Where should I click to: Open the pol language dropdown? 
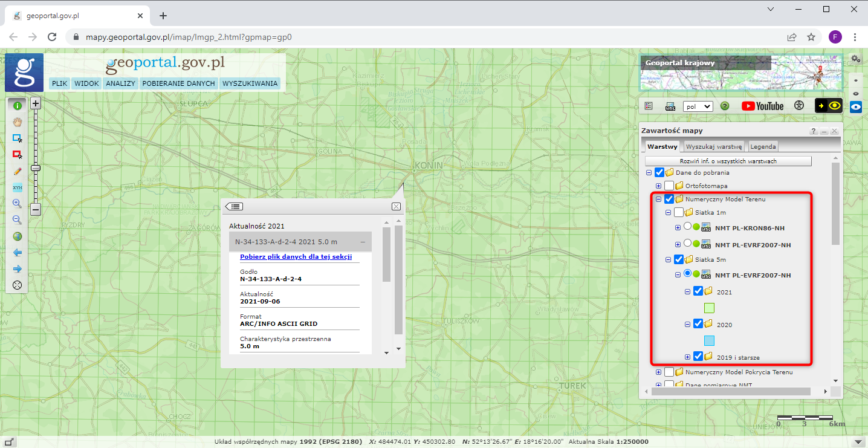(698, 106)
